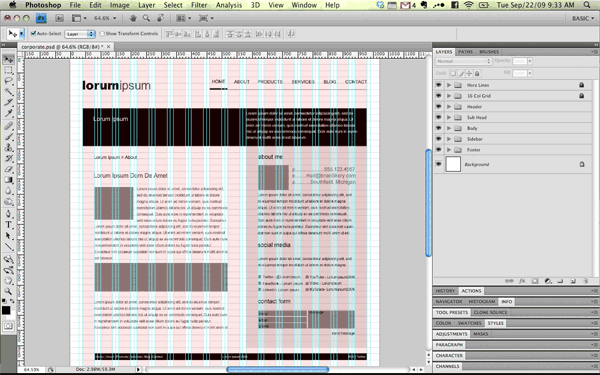Hide the Sub Head layer group

[x=439, y=117]
